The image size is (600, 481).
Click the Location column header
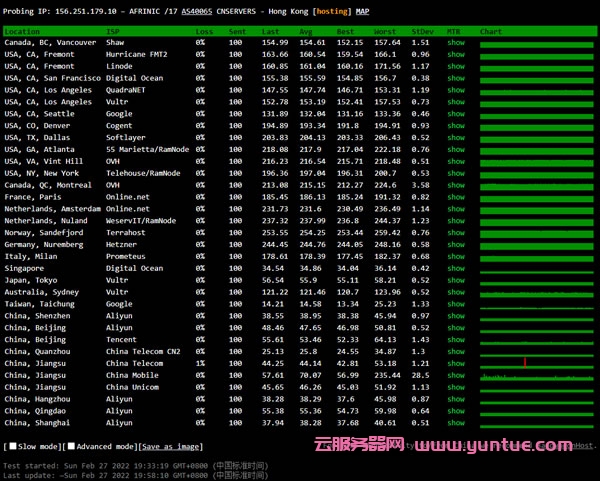[x=22, y=32]
